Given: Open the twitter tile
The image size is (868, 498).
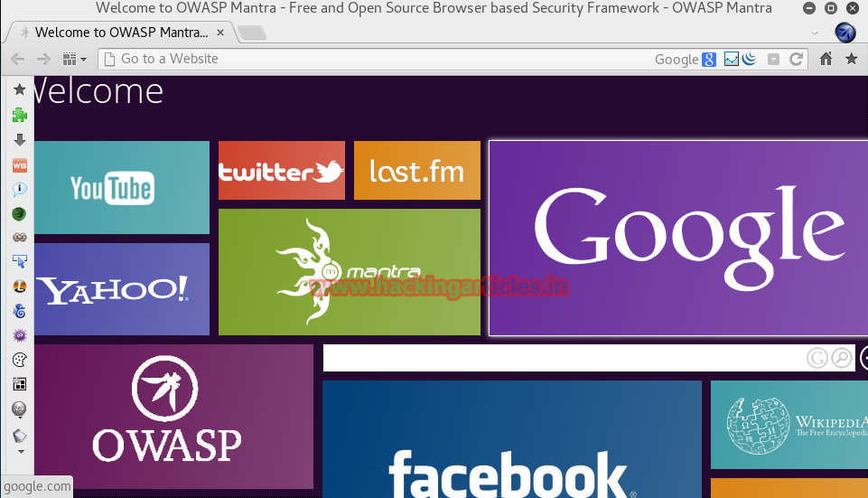Looking at the screenshot, I should (x=281, y=170).
